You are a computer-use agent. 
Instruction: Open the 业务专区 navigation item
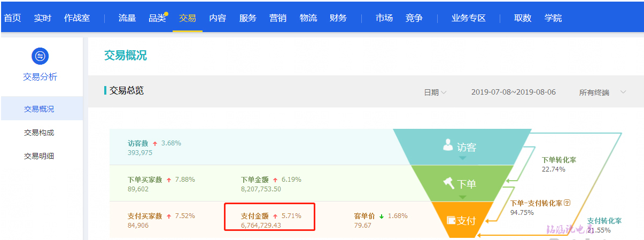click(469, 18)
